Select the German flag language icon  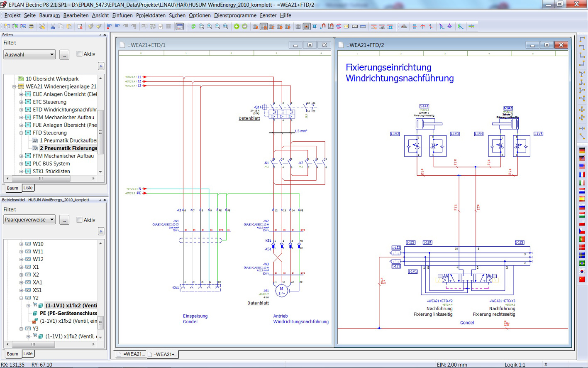click(582, 150)
